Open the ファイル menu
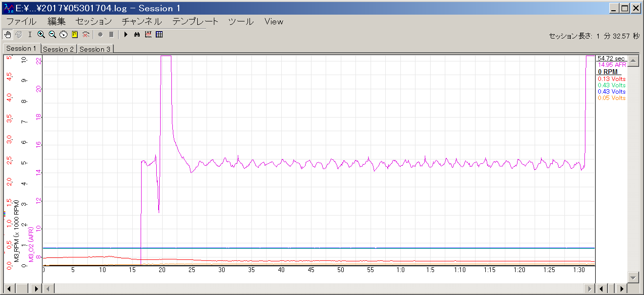 (21, 21)
